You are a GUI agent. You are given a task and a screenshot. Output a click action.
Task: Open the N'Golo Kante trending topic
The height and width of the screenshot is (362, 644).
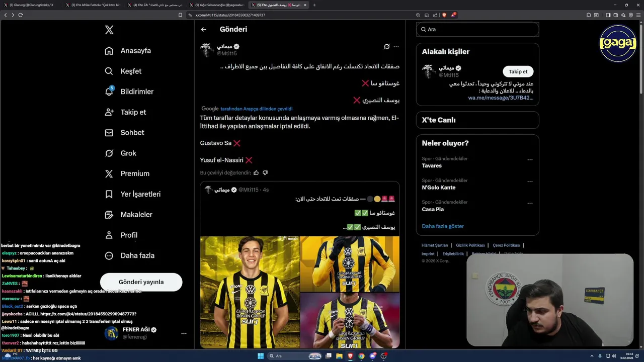tap(439, 188)
